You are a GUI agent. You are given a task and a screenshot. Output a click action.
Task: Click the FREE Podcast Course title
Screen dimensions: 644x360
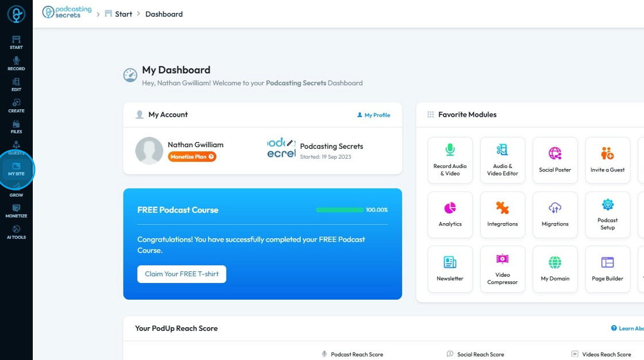click(178, 210)
